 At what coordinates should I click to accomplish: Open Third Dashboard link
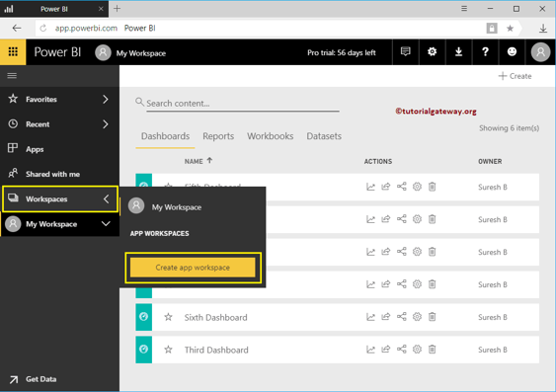coord(216,350)
